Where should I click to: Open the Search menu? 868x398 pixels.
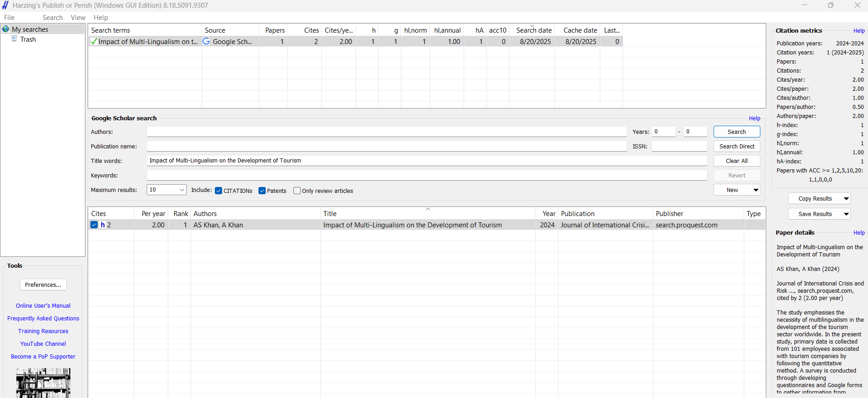point(53,18)
